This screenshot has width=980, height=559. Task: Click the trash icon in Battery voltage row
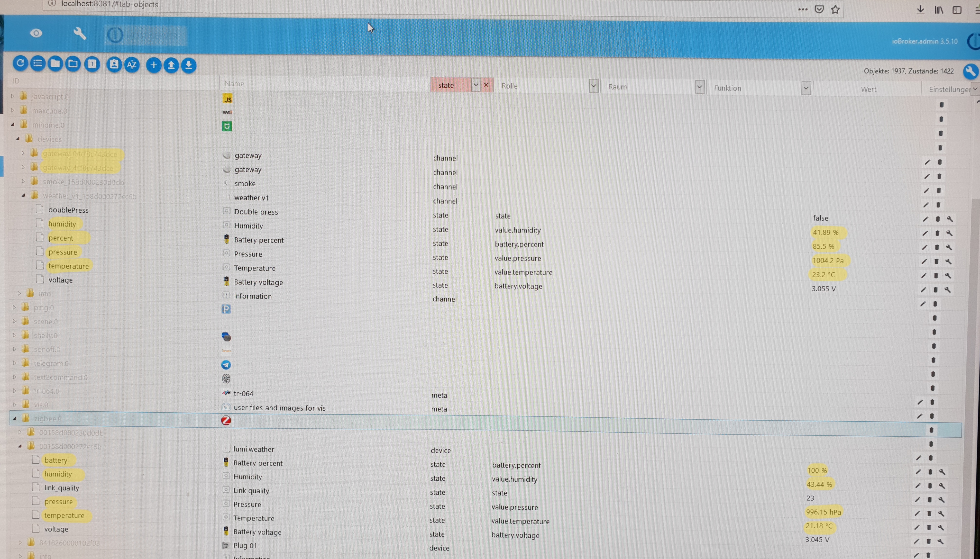pyautogui.click(x=935, y=289)
